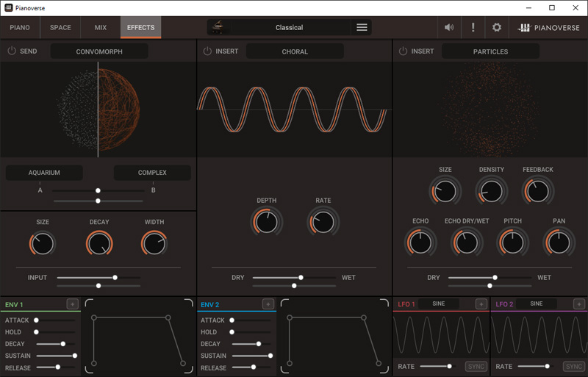The width and height of the screenshot is (588, 377).
Task: Click the exclamation mark panic icon
Action: point(473,28)
